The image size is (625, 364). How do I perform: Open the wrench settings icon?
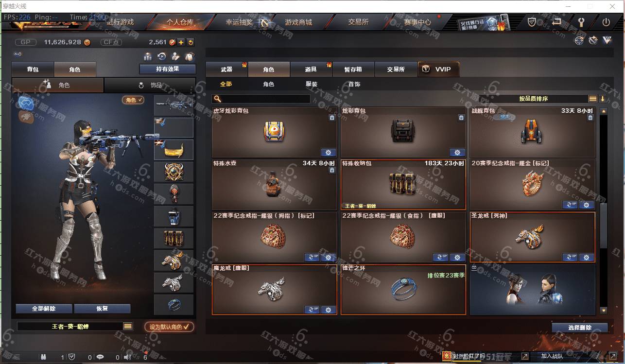click(580, 22)
